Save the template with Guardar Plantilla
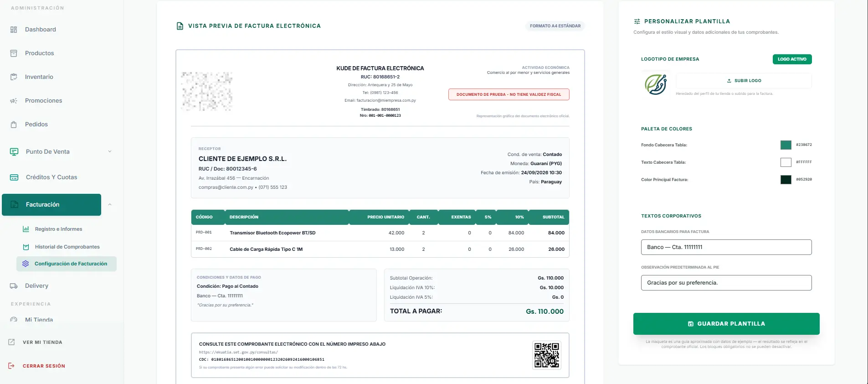The width and height of the screenshot is (868, 384). [x=726, y=324]
